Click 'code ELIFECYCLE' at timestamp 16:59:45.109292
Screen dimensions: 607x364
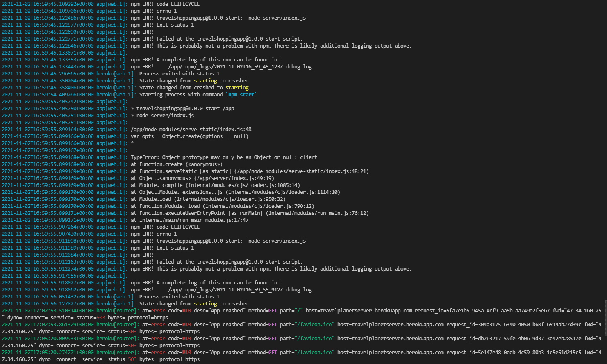pyautogui.click(x=101, y=4)
